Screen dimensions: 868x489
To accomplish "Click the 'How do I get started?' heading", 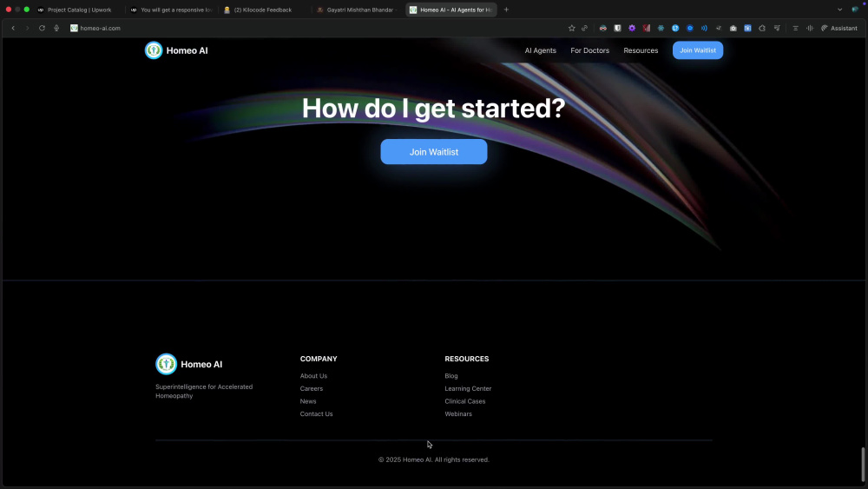I will [433, 108].
